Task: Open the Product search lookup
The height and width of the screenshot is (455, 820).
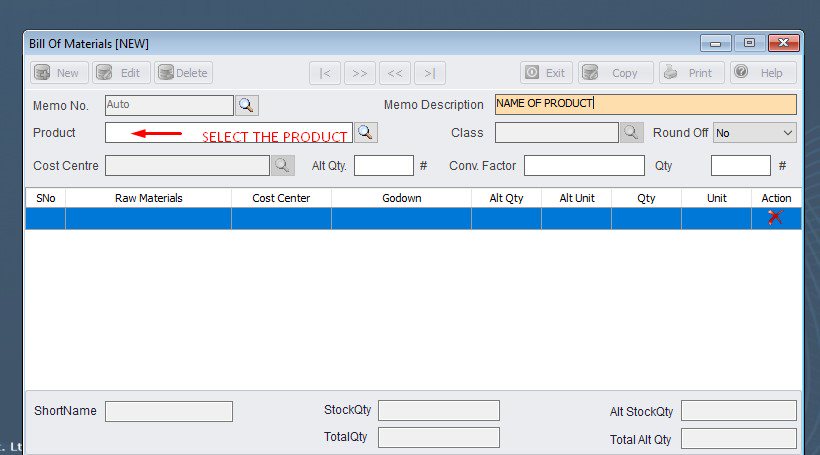Action: pyautogui.click(x=366, y=133)
